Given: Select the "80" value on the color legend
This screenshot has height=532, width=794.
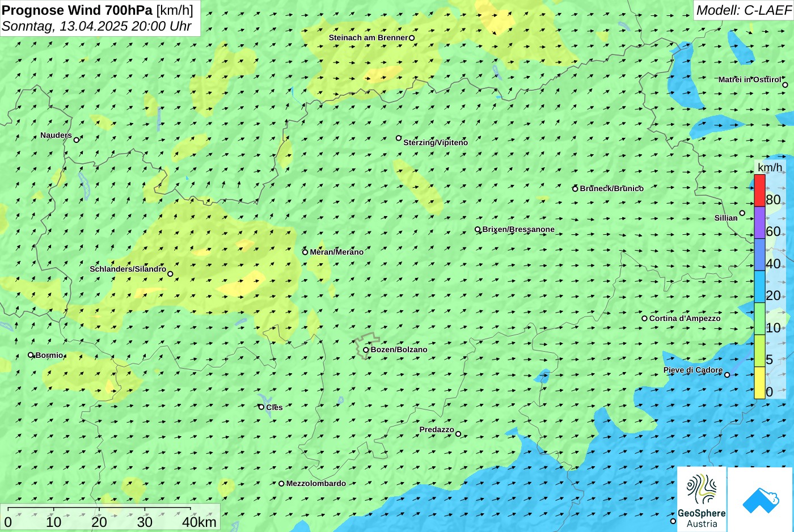Looking at the screenshot, I should (x=773, y=200).
